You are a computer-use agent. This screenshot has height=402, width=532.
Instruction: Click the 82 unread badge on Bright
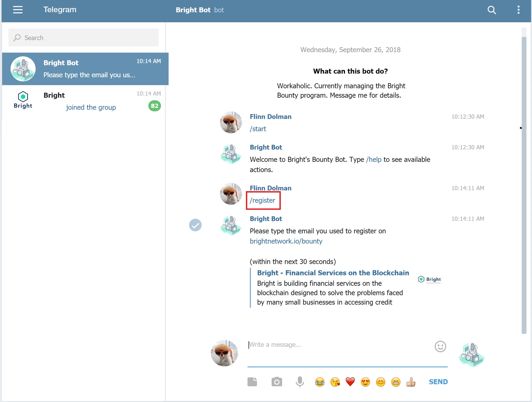(x=154, y=106)
